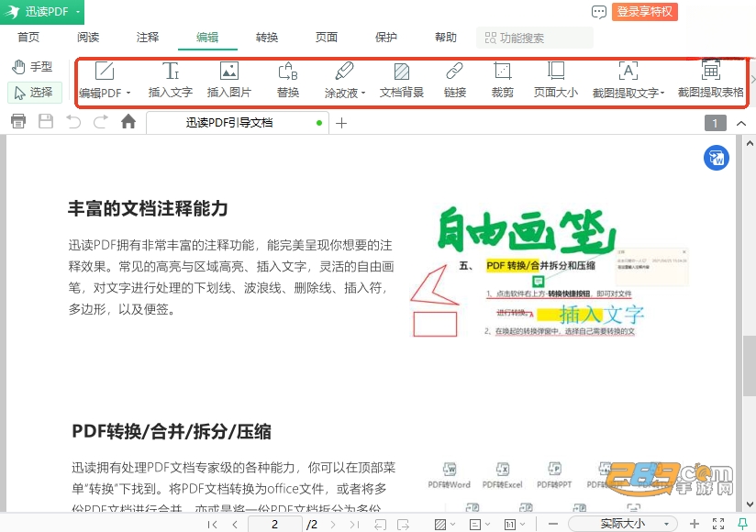Select the 裁剪 crop tool

click(503, 80)
